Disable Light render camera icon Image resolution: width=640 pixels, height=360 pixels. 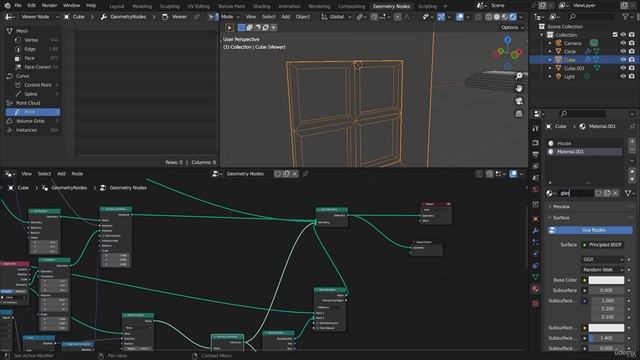click(631, 76)
